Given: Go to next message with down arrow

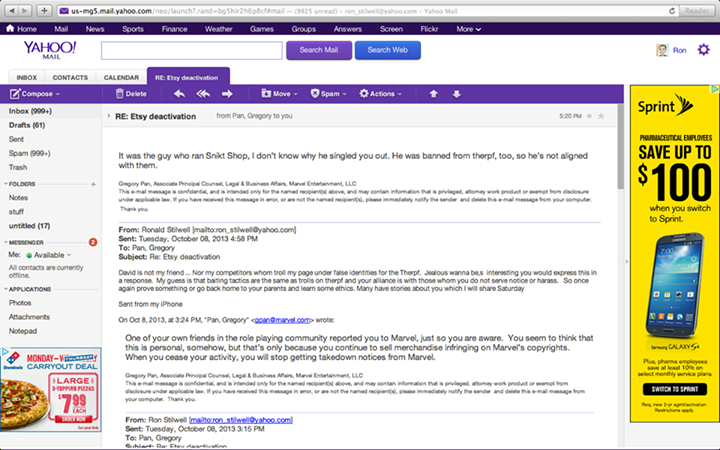Looking at the screenshot, I should coord(456,94).
